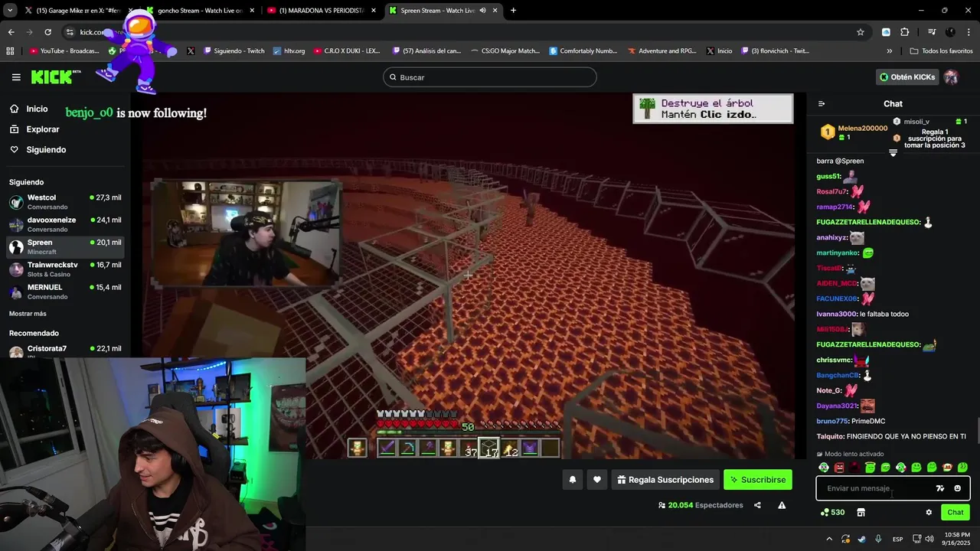Go back to previous page

11,32
